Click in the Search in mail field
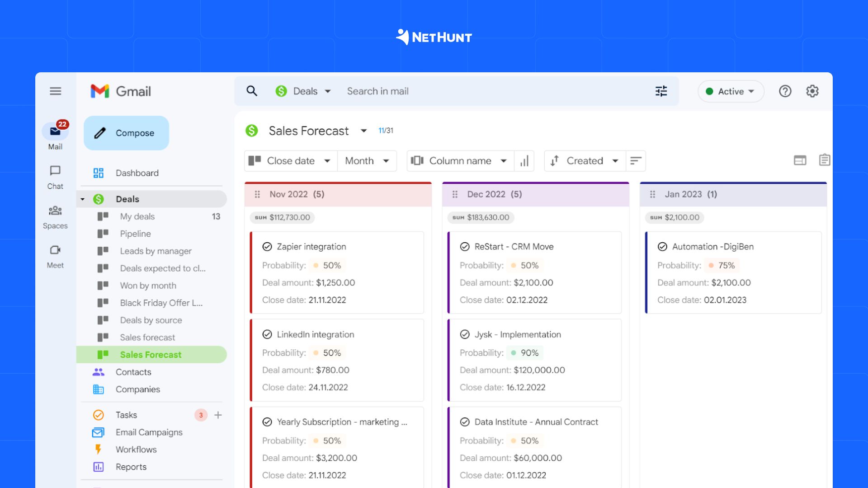868x488 pixels. pyautogui.click(x=407, y=91)
